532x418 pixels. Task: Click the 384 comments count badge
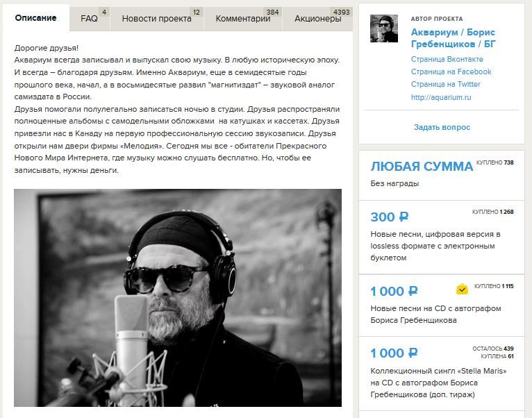click(272, 12)
